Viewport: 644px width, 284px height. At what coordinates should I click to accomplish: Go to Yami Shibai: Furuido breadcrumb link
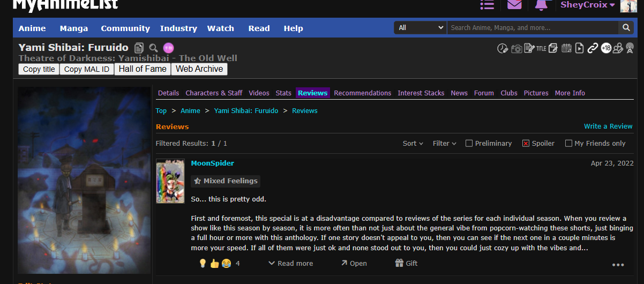click(x=246, y=111)
